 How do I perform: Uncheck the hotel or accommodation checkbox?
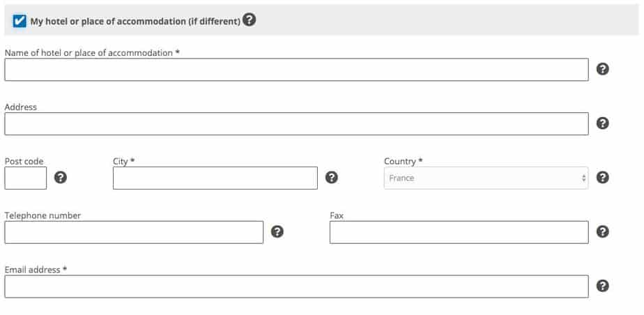tap(20, 21)
